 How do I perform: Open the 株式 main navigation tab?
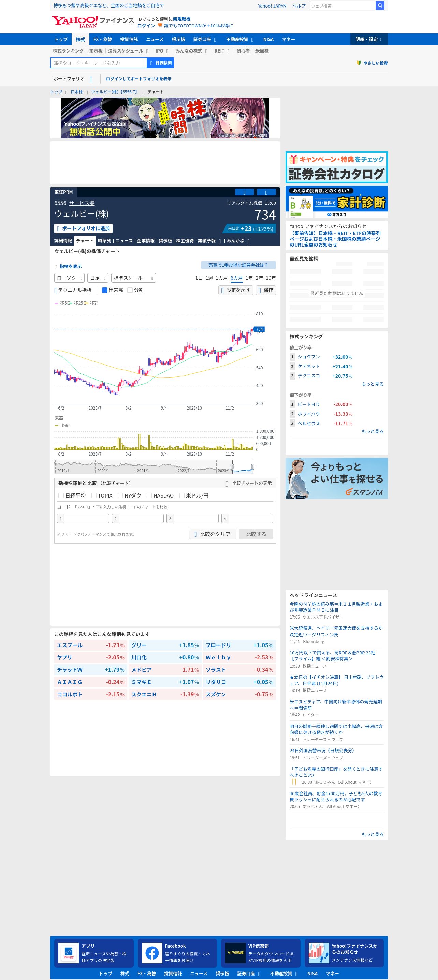(80, 39)
